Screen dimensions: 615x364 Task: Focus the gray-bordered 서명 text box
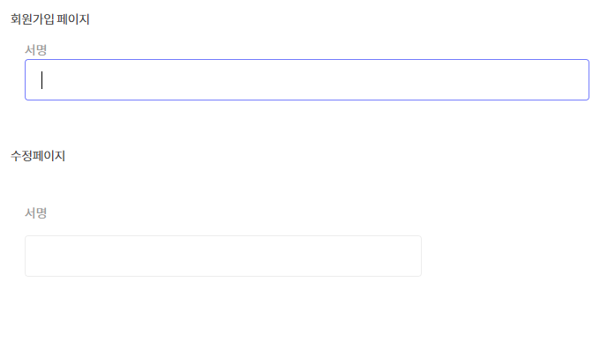tap(222, 256)
